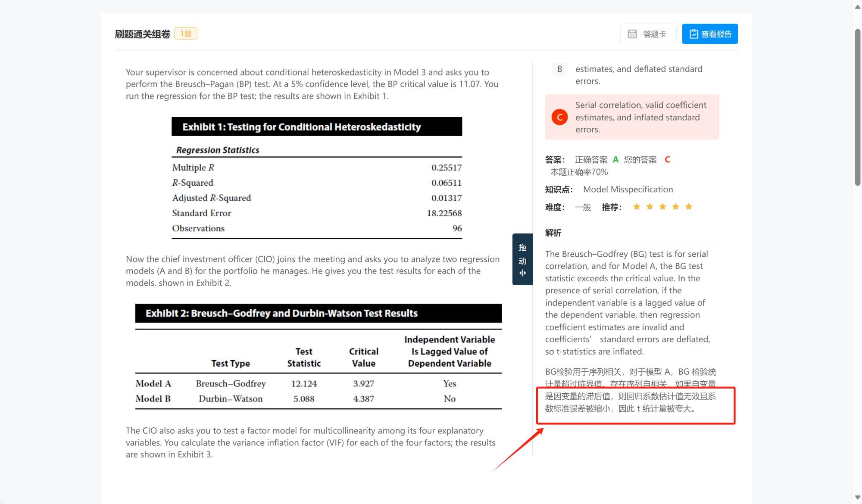Click the fifth recommendation star

point(689,207)
